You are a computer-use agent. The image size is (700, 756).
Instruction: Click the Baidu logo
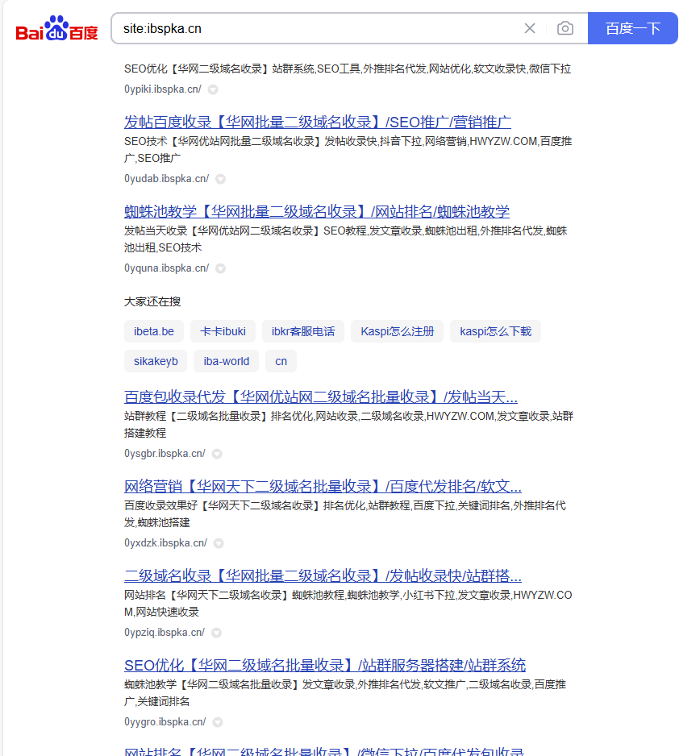click(x=56, y=30)
